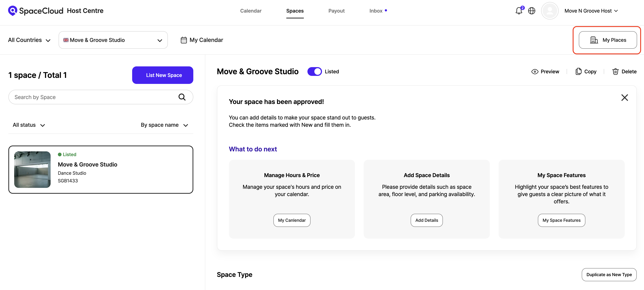Viewport: 644px width, 290px height.
Task: Click the Add Details button
Action: pyautogui.click(x=426, y=220)
